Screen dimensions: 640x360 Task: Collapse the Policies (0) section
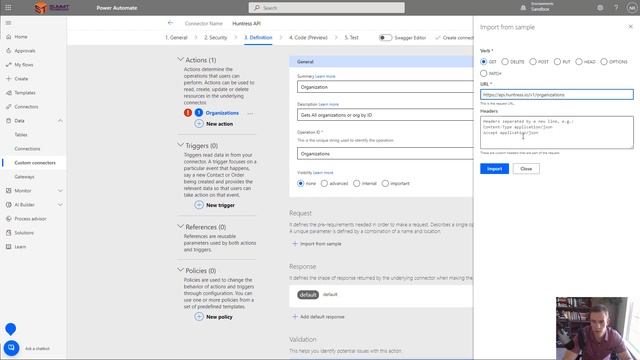point(180,270)
